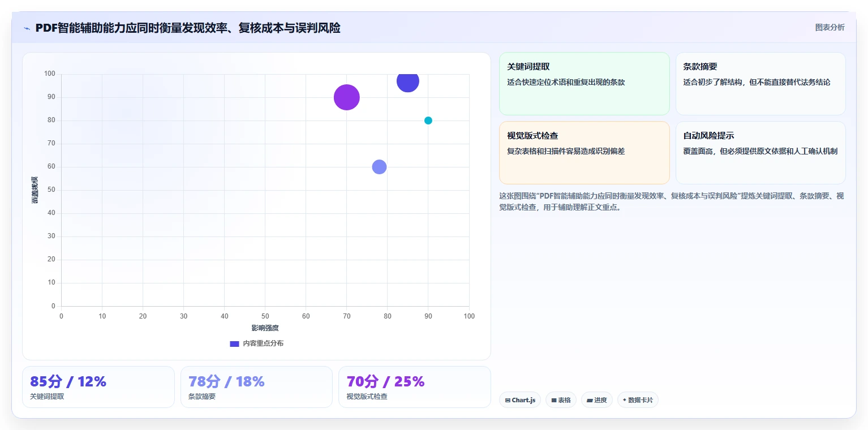
Task: Click the 视觉版式检查 label under 70分
Action: click(367, 397)
